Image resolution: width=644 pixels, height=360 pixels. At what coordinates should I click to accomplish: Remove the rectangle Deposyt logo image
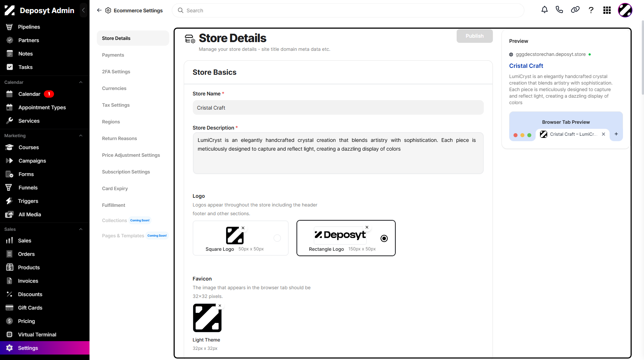(x=367, y=227)
